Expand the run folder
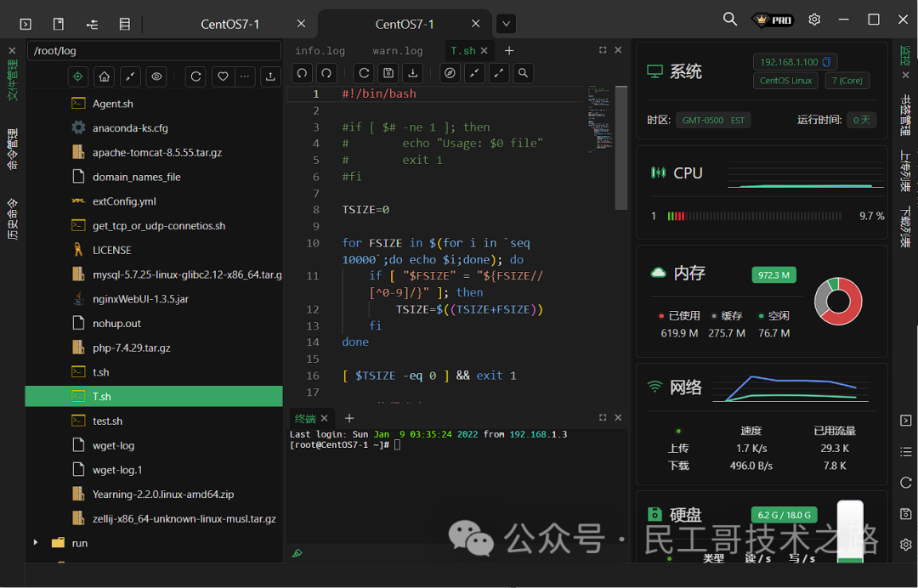 click(x=36, y=543)
